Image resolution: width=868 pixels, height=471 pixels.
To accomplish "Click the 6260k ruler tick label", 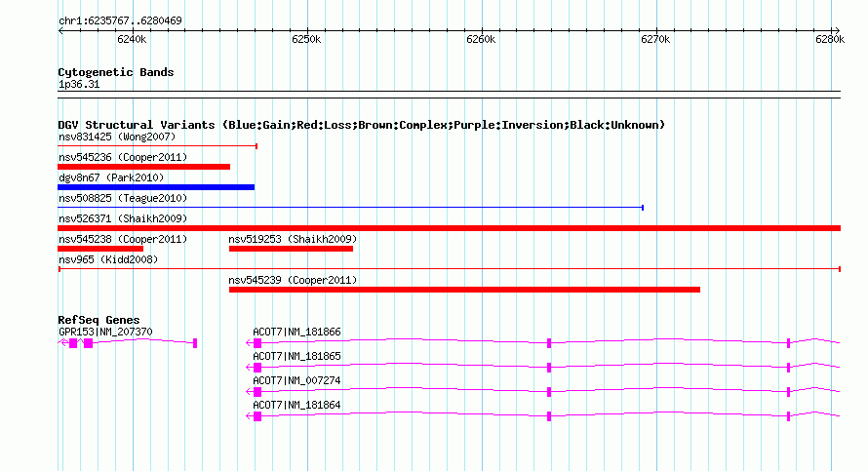I will click(x=481, y=39).
